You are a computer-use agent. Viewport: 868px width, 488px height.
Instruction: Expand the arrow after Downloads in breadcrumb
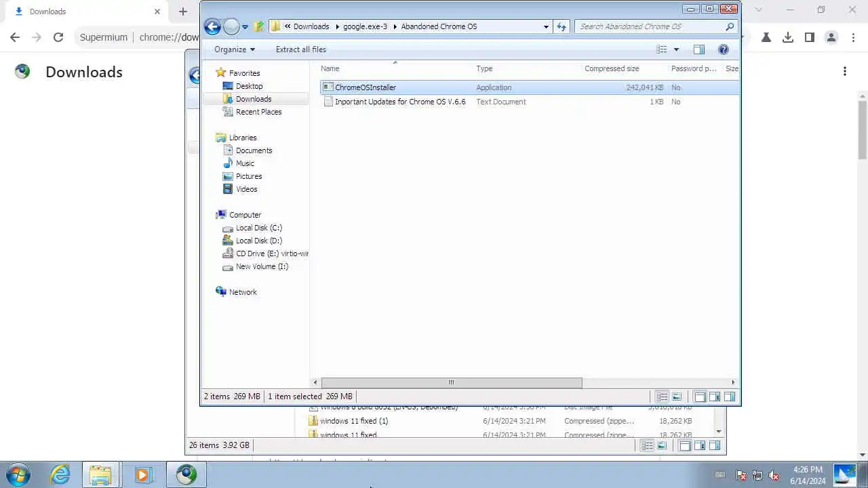tap(337, 26)
